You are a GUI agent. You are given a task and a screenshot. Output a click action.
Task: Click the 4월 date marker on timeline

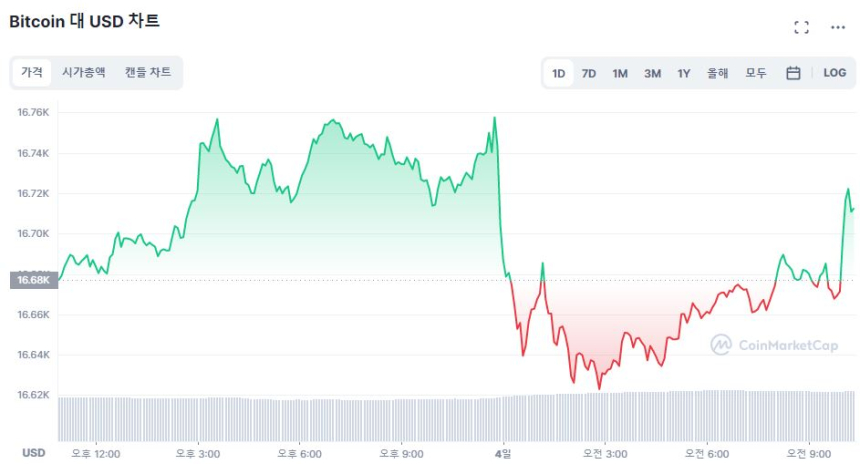coord(504,453)
